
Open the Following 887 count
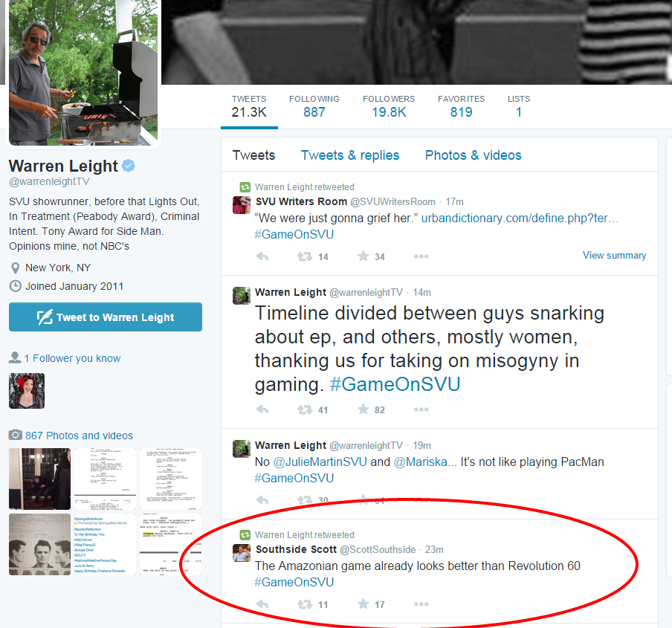coord(314,106)
